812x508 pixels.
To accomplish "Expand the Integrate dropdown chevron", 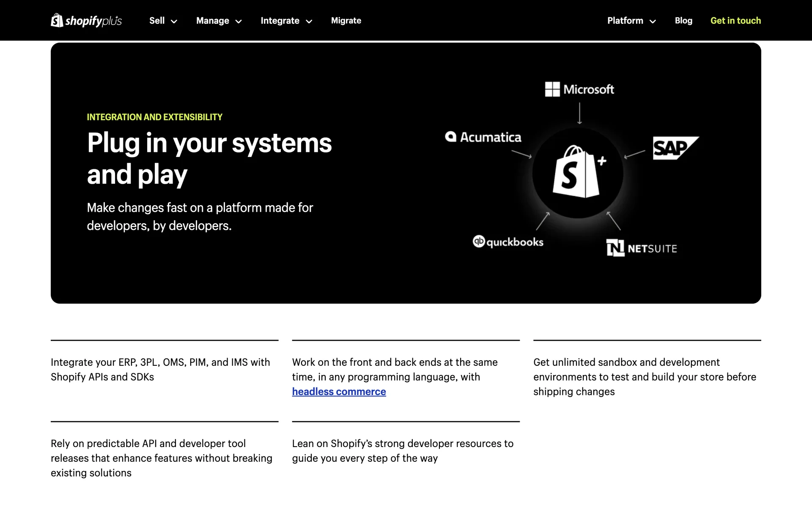I will click(x=309, y=22).
